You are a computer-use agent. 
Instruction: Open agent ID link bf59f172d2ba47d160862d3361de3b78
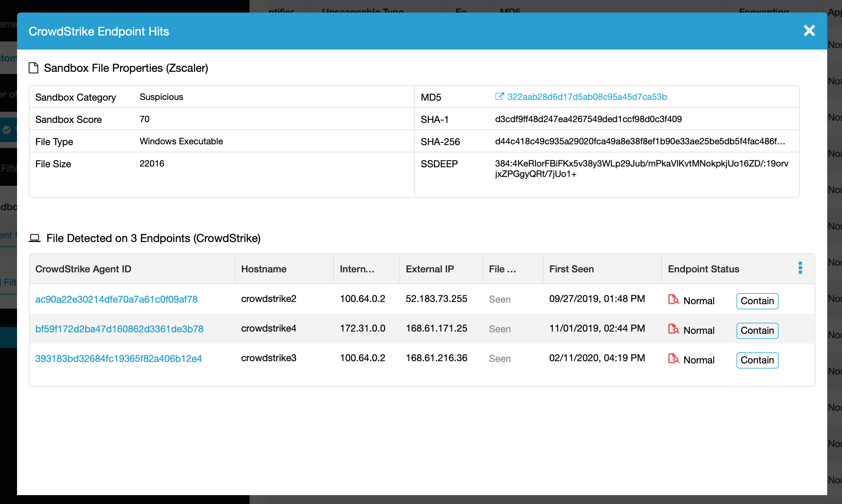pos(119,329)
